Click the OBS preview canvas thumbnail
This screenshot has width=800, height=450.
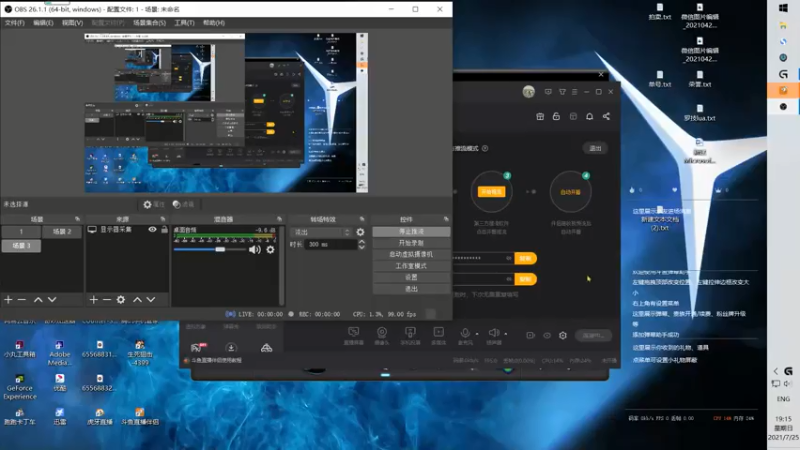click(226, 113)
